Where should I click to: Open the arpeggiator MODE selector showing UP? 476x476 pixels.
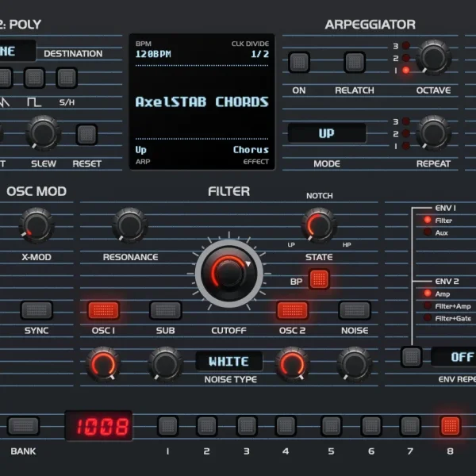(327, 133)
